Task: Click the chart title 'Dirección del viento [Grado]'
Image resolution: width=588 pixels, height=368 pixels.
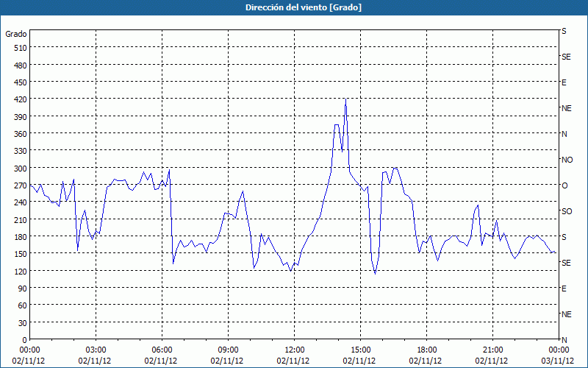Action: tap(304, 7)
